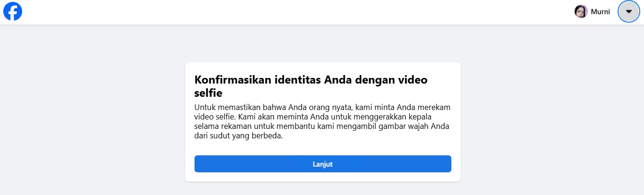Click the text 'dari sudut yang berbeda'
Viewport: 644px width, 195px height.
coord(238,136)
